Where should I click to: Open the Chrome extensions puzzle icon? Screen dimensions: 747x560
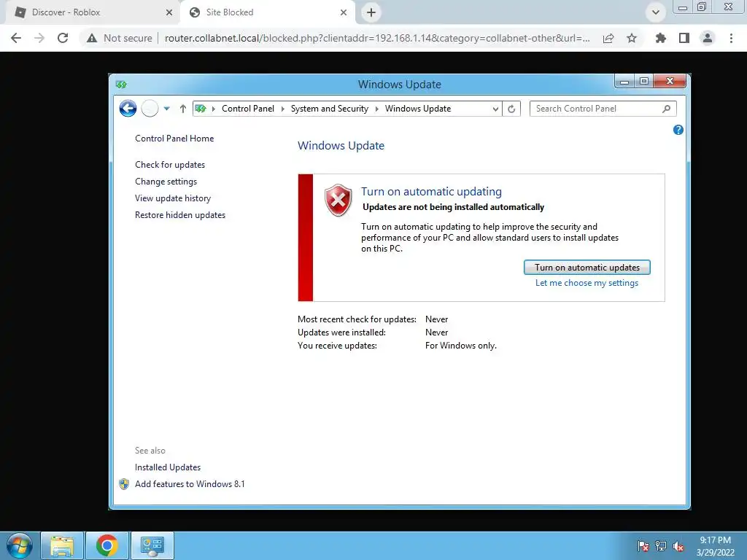(661, 38)
